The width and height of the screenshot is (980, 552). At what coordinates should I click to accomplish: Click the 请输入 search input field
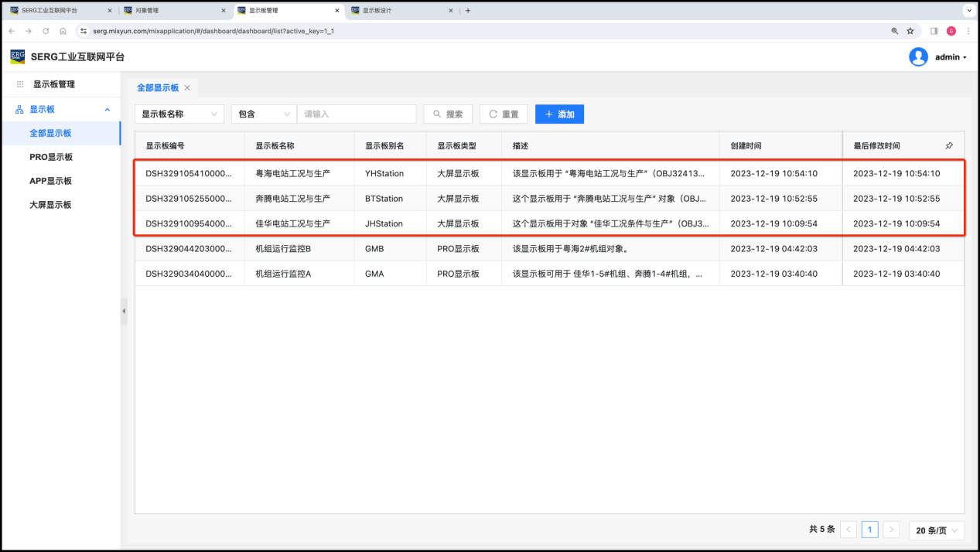click(357, 114)
